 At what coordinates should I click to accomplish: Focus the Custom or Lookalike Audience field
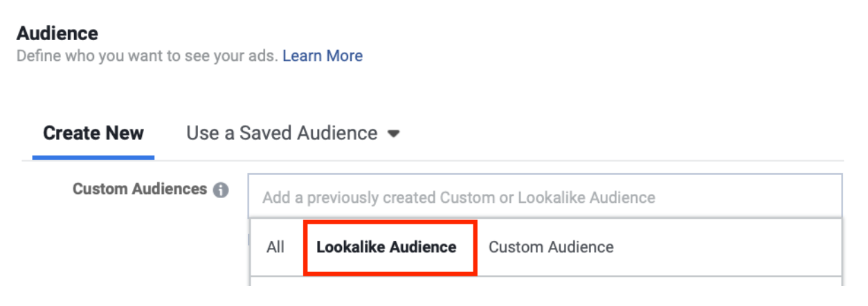(x=545, y=197)
